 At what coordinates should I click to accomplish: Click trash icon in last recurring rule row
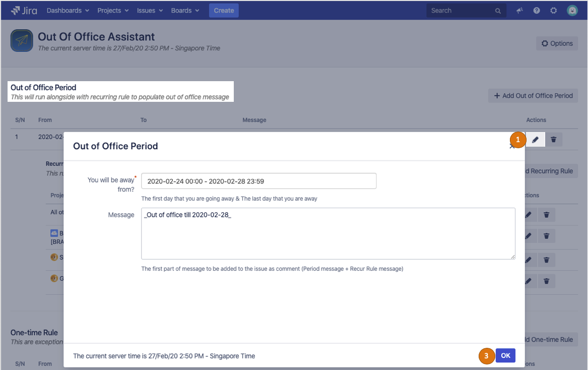click(x=546, y=281)
